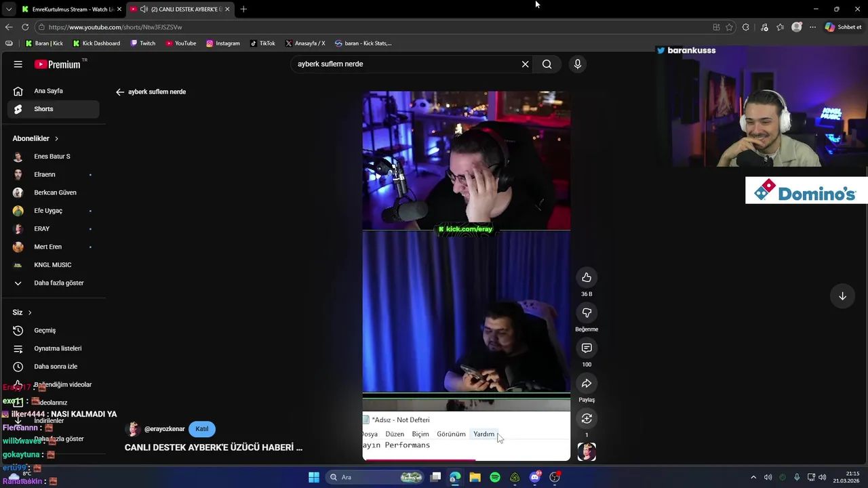Image resolution: width=868 pixels, height=488 pixels.
Task: Expand subscriptions with first 'Daha fazla göster'
Action: [x=53, y=283]
